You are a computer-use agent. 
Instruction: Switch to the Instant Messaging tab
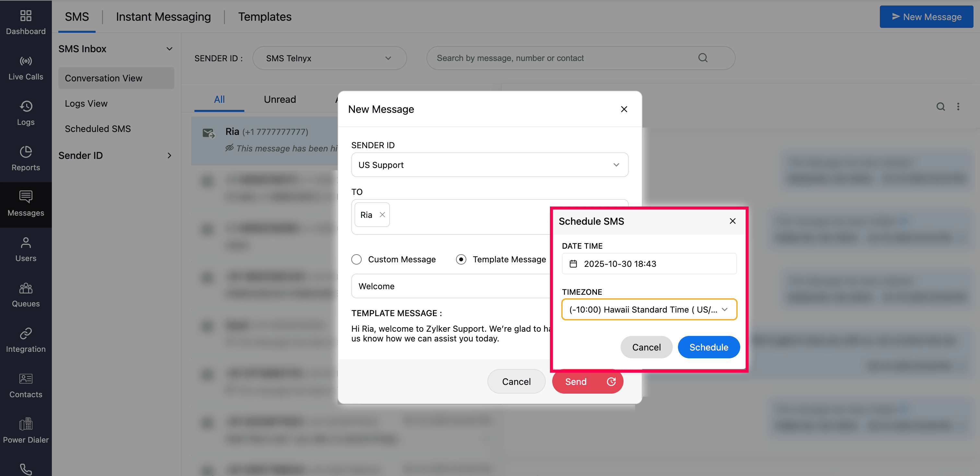(x=163, y=17)
